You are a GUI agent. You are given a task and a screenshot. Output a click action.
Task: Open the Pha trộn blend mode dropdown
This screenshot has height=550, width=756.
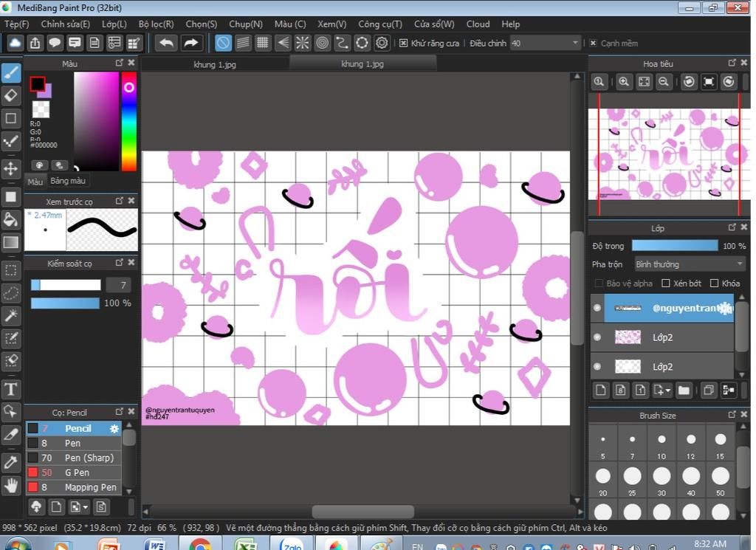pyautogui.click(x=690, y=264)
